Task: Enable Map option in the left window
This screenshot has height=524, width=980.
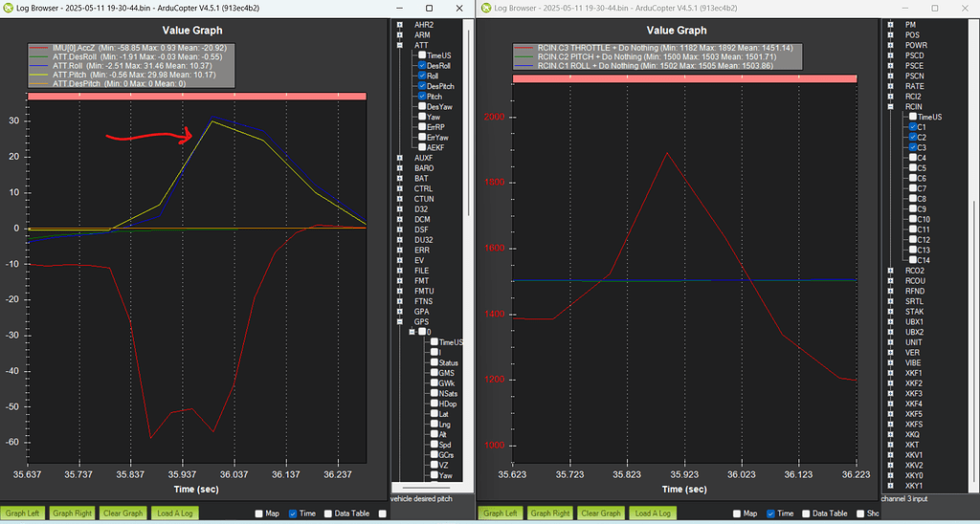Action: pyautogui.click(x=259, y=513)
